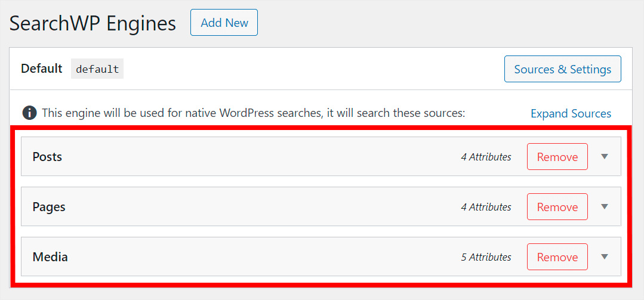Click the 4 Attributes label for Posts
Image resolution: width=644 pixels, height=300 pixels.
(x=486, y=157)
